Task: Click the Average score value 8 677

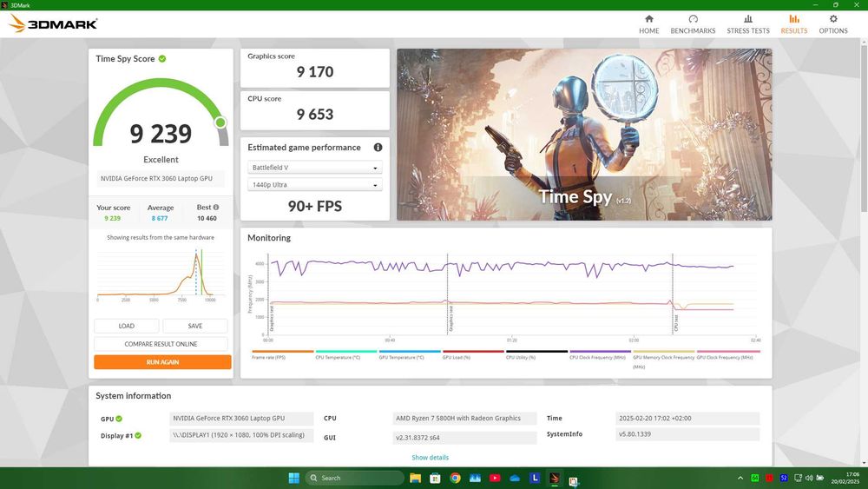Action: (x=160, y=218)
